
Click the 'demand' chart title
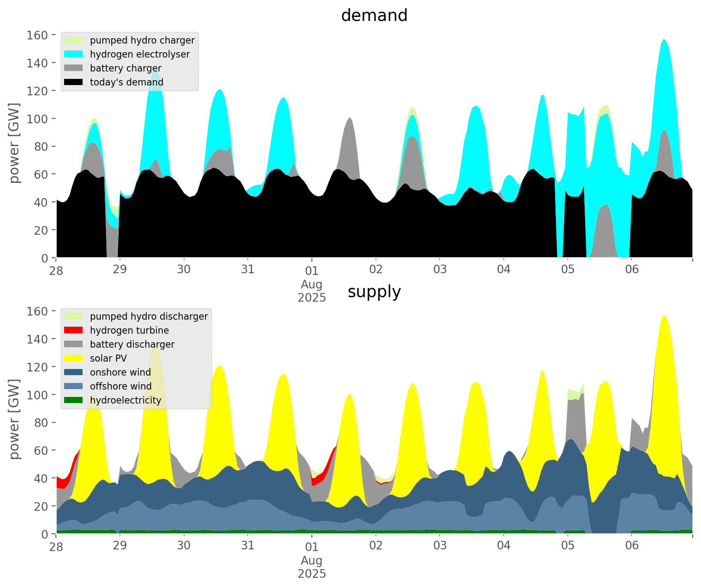[374, 16]
